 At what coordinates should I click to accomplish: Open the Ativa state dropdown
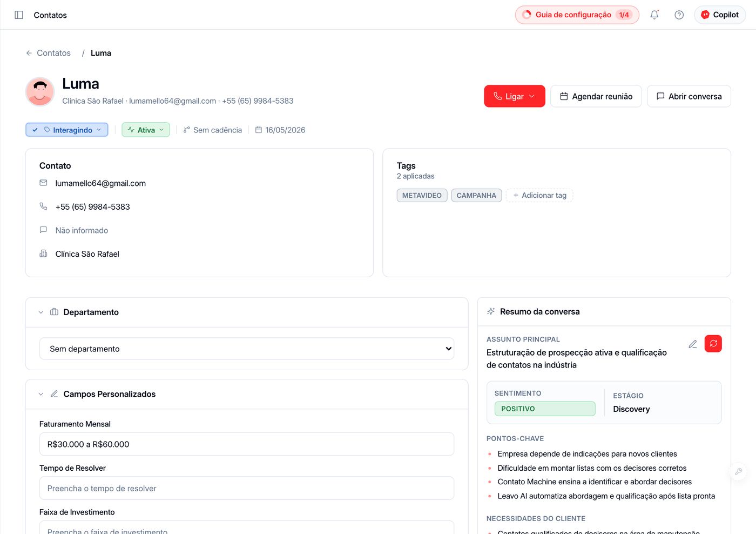click(x=146, y=130)
